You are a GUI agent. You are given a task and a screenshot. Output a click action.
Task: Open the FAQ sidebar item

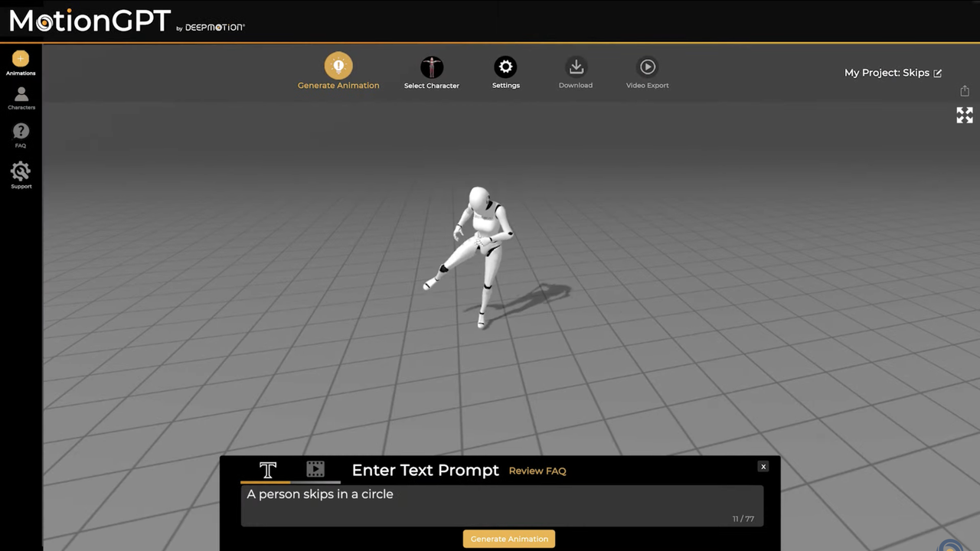point(21,135)
